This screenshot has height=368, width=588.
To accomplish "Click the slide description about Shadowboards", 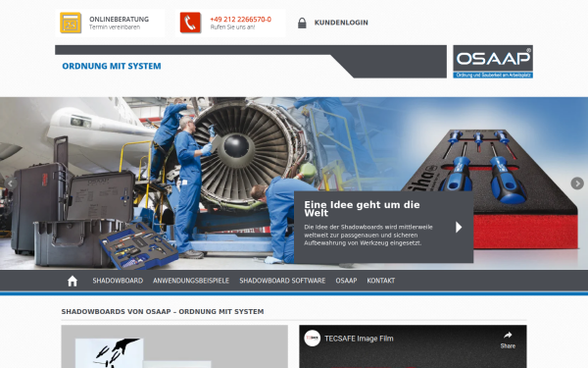I will click(368, 236).
